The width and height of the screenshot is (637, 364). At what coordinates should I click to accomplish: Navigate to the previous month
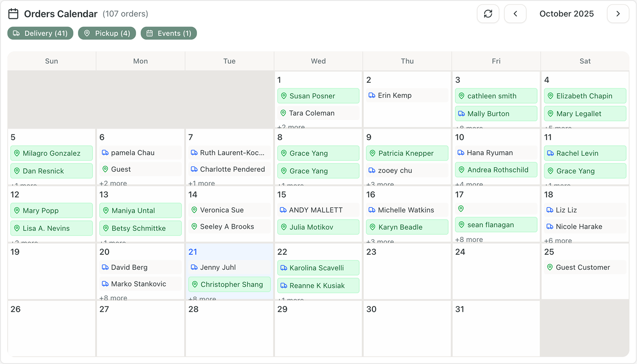[515, 13]
